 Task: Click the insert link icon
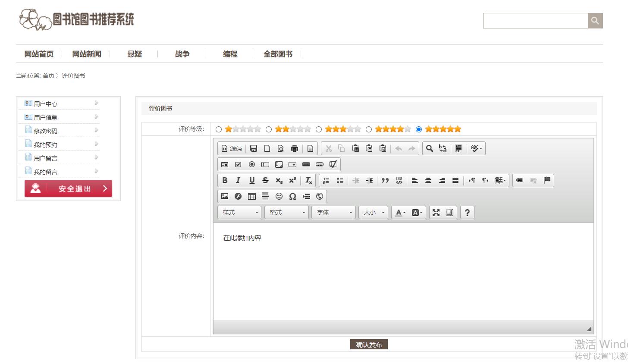pyautogui.click(x=520, y=180)
